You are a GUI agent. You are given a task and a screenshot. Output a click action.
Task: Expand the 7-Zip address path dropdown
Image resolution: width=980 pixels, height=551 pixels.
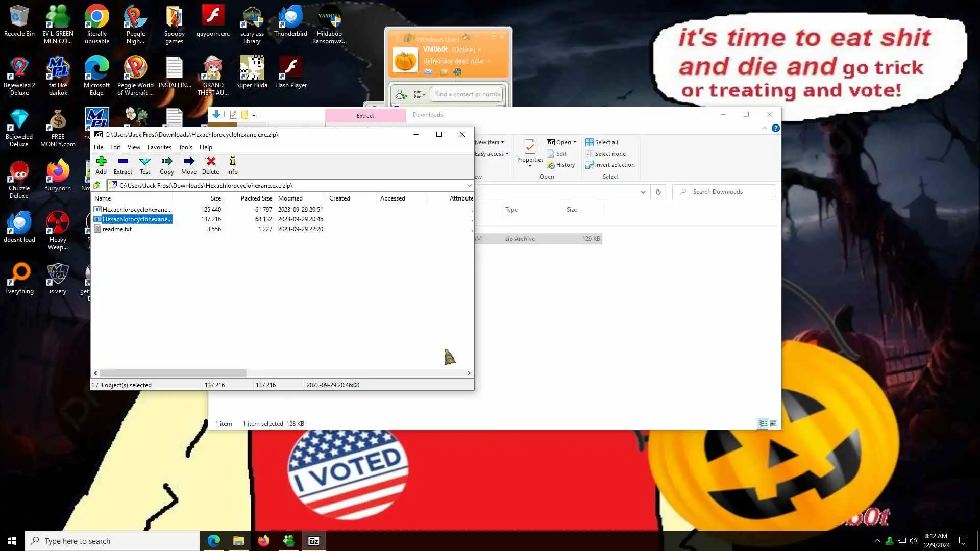[469, 185]
